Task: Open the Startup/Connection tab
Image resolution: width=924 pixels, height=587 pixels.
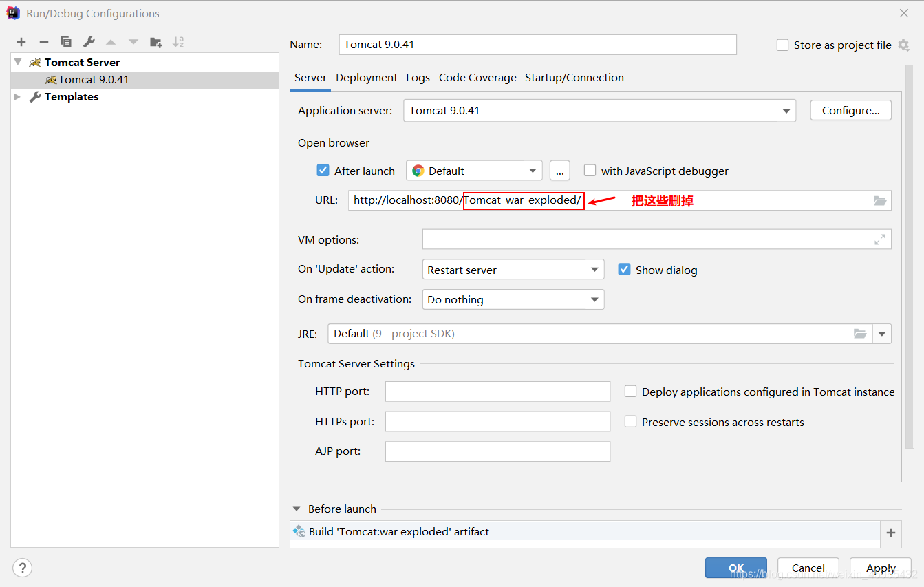Action: click(x=574, y=78)
